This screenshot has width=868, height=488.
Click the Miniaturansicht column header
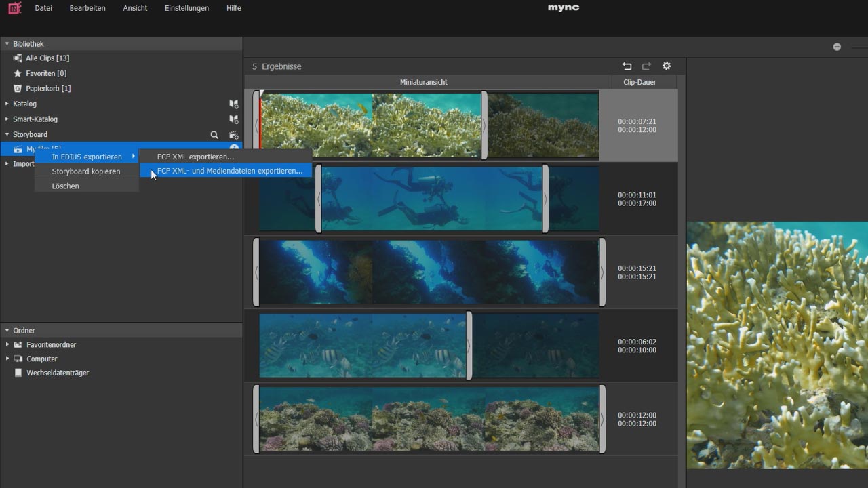pyautogui.click(x=423, y=82)
